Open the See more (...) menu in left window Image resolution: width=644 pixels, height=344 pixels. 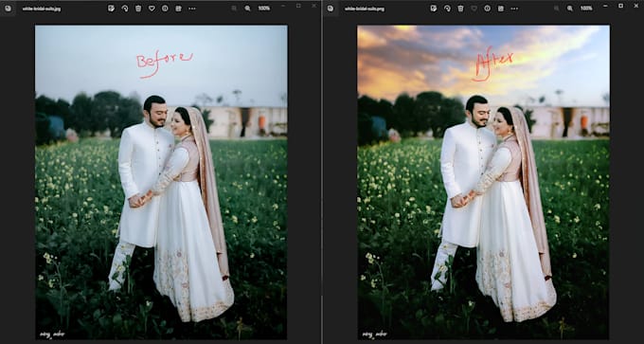click(x=192, y=9)
